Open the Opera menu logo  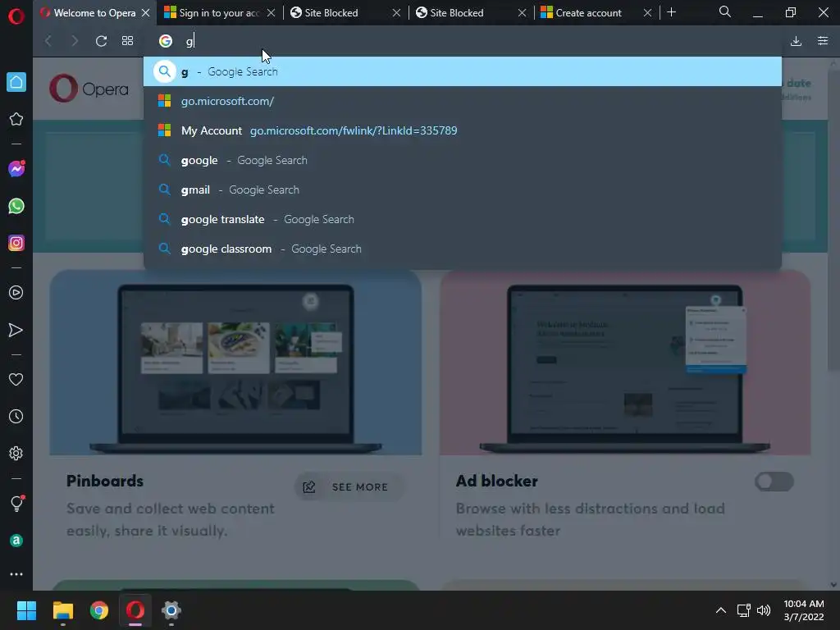pos(16,16)
